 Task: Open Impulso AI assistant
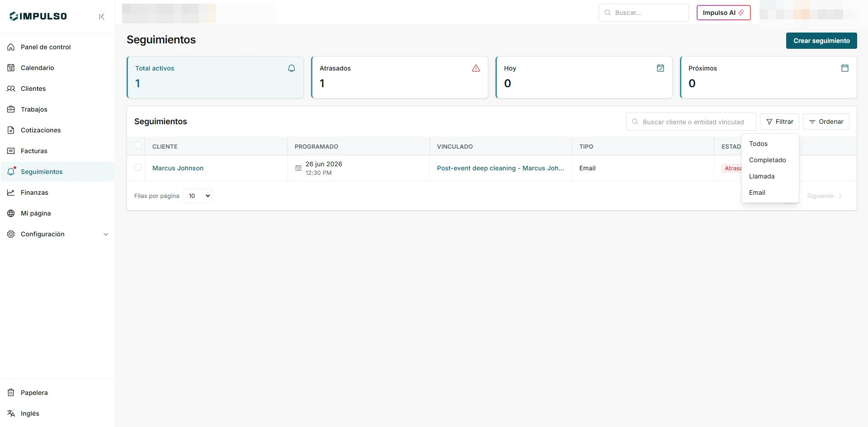pyautogui.click(x=723, y=13)
